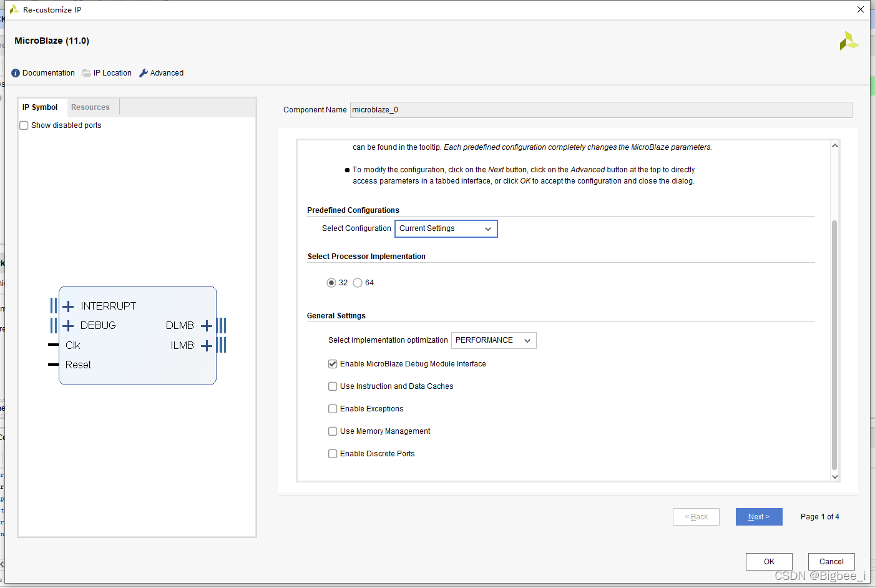Click the Vivado logo icon in title bar
Screen dimensions: 875x588
click(x=14, y=9)
